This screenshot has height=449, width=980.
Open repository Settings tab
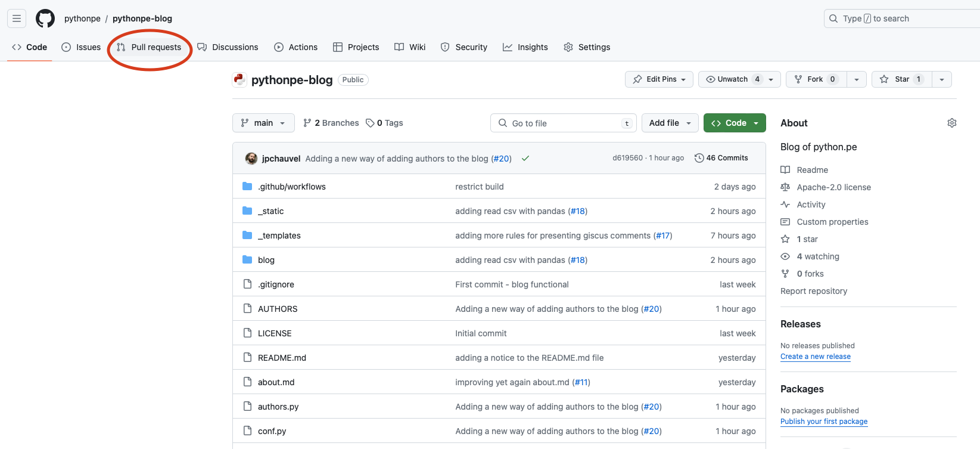[x=587, y=47]
